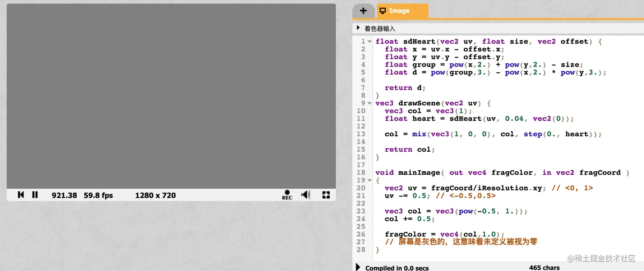Collapse sdHeart function fold arrow line 1
This screenshot has width=644, height=271.
click(x=369, y=42)
